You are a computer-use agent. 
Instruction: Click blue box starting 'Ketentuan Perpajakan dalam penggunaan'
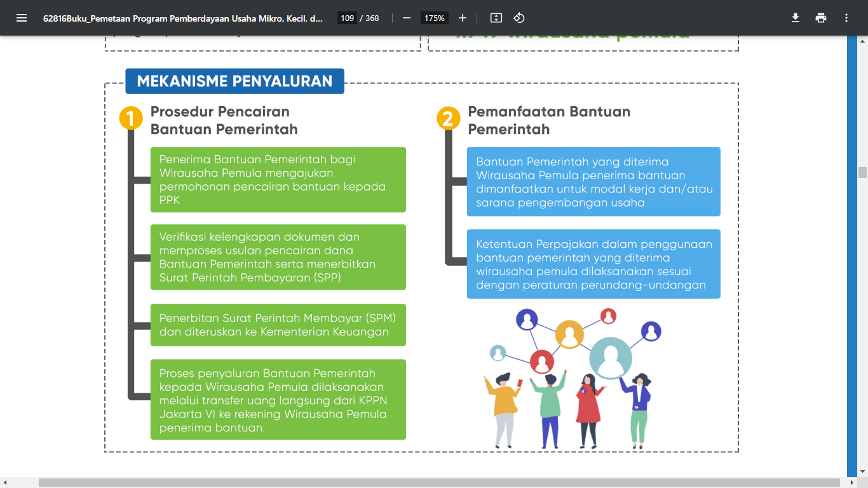coord(593,264)
